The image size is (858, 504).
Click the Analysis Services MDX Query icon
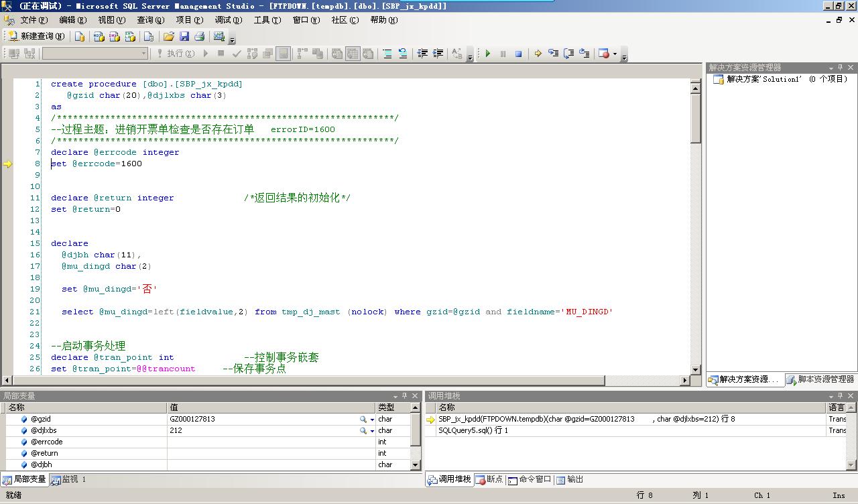click(99, 36)
